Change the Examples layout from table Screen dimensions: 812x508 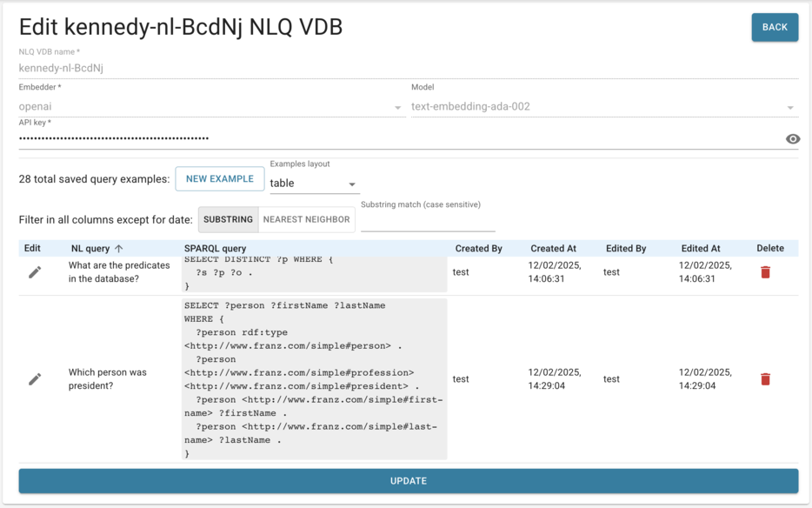pos(313,184)
